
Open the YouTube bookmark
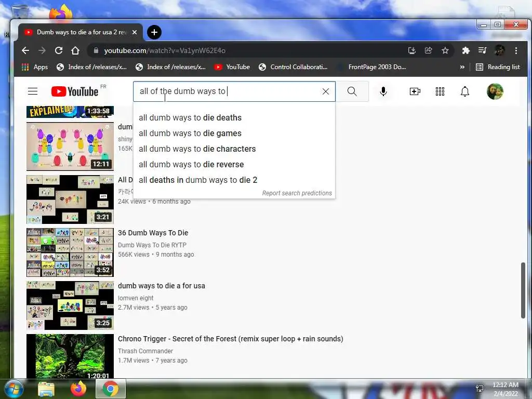[x=232, y=67]
